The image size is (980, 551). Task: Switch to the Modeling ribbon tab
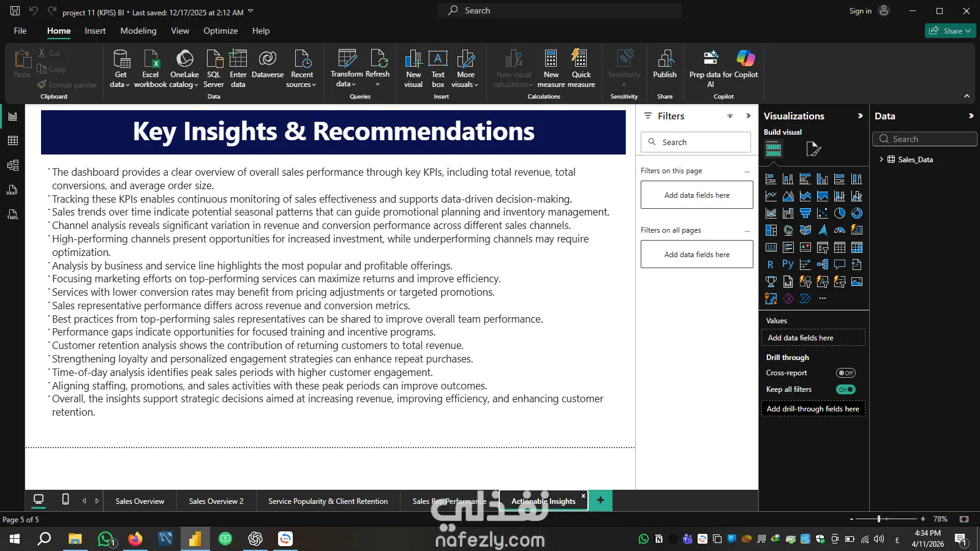138,31
